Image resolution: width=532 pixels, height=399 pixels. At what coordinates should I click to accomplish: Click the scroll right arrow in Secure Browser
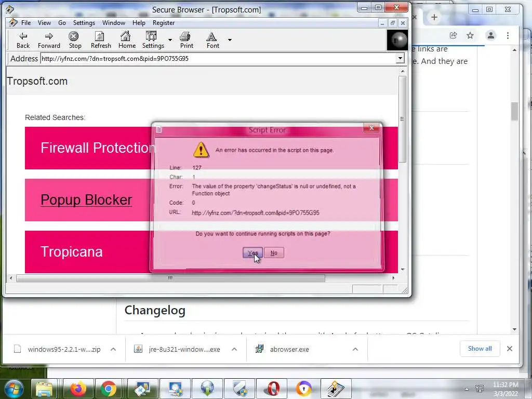pos(393,278)
